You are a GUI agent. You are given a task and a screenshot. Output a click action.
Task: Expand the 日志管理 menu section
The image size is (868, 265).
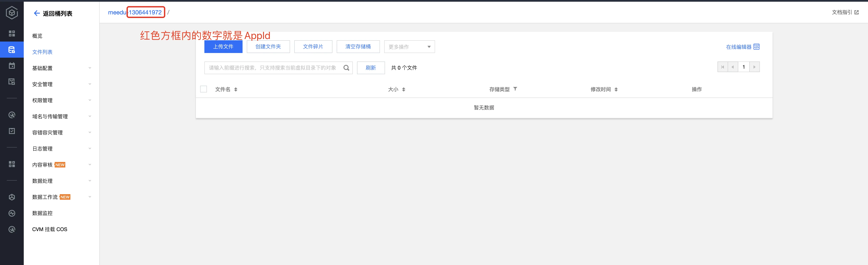(62, 148)
